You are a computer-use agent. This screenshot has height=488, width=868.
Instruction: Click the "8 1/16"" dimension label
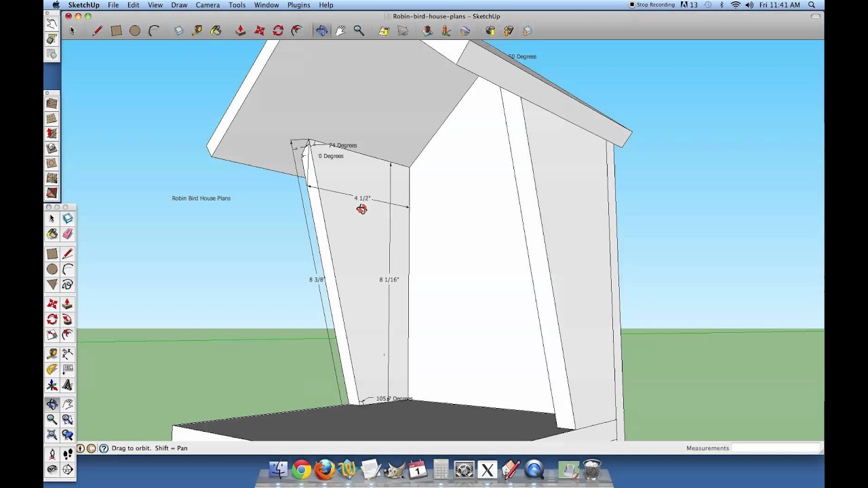(389, 279)
